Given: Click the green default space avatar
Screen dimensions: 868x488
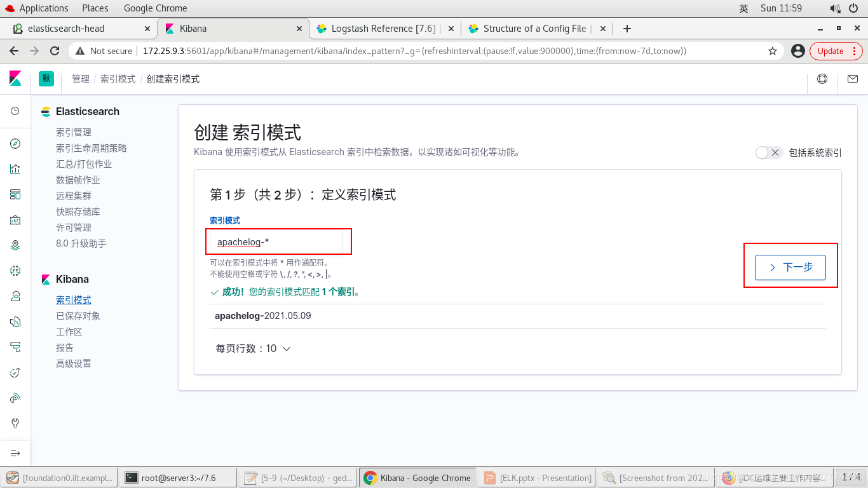Looking at the screenshot, I should [46, 79].
